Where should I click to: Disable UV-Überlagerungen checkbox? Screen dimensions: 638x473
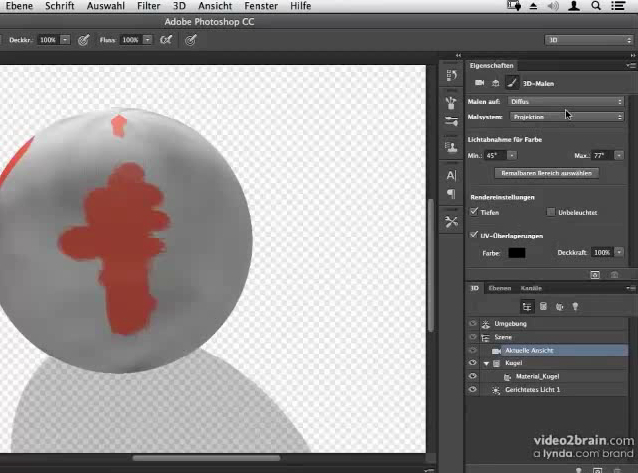coord(474,235)
